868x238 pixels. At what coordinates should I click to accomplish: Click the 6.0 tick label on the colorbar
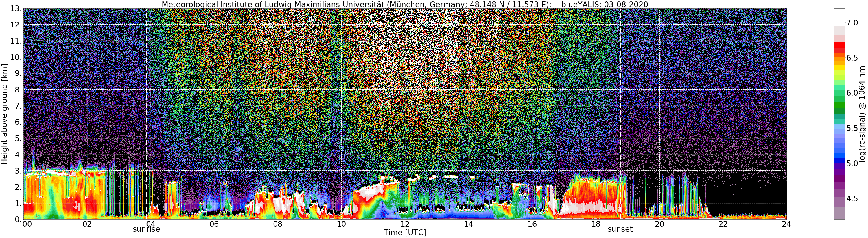coord(852,93)
